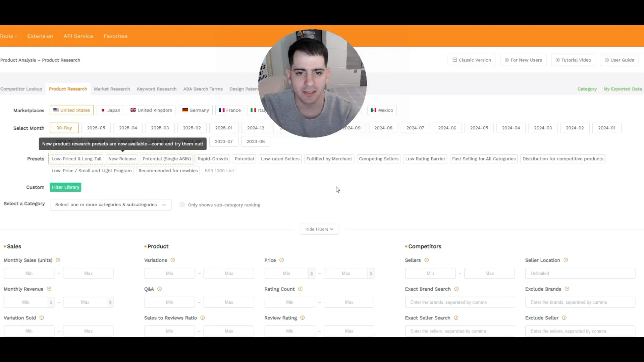The image size is (644, 362).
Task: Apply the Low-Priced & Long-Tail preset
Action: coord(76,159)
